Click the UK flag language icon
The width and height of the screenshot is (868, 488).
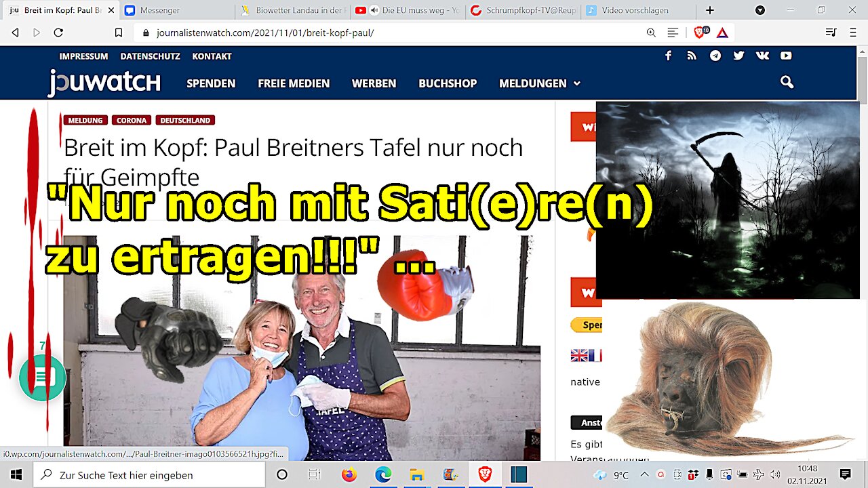point(579,355)
